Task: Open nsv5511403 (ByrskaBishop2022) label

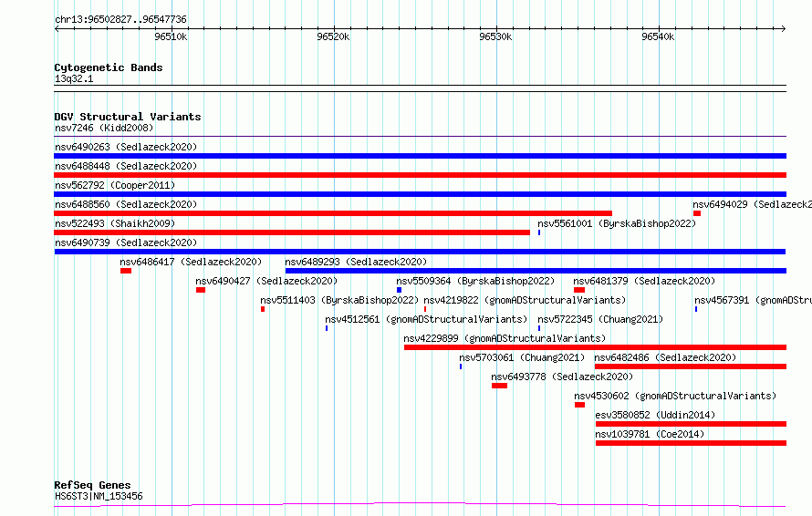Action: 339,300
